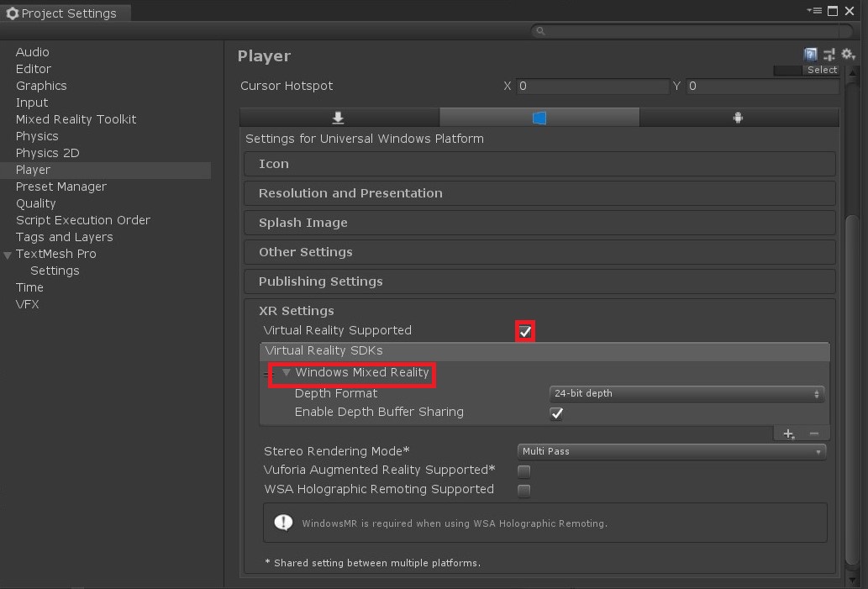The width and height of the screenshot is (868, 589).
Task: Click the window options menu icon
Action: 813,11
